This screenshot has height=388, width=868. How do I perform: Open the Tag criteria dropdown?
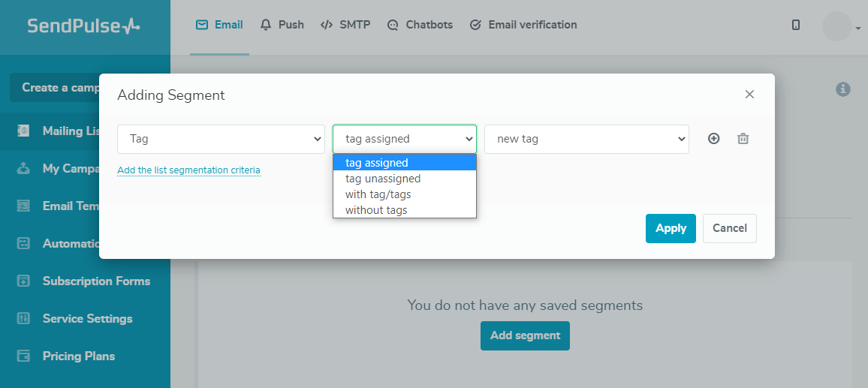tap(221, 139)
